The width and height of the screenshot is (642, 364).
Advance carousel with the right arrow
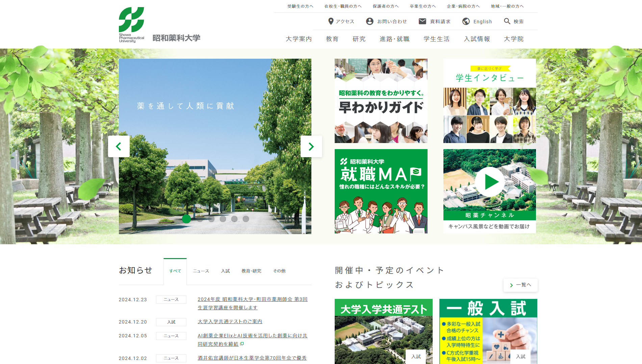click(311, 146)
